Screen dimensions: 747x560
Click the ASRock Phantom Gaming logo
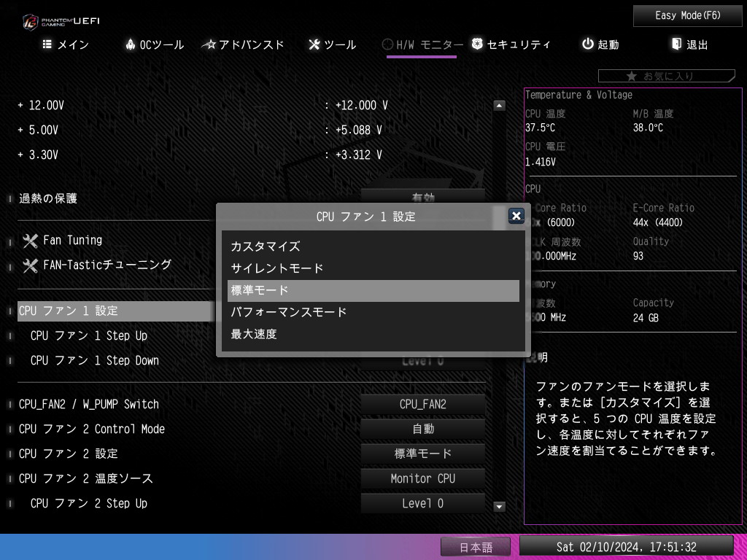[x=61, y=22]
